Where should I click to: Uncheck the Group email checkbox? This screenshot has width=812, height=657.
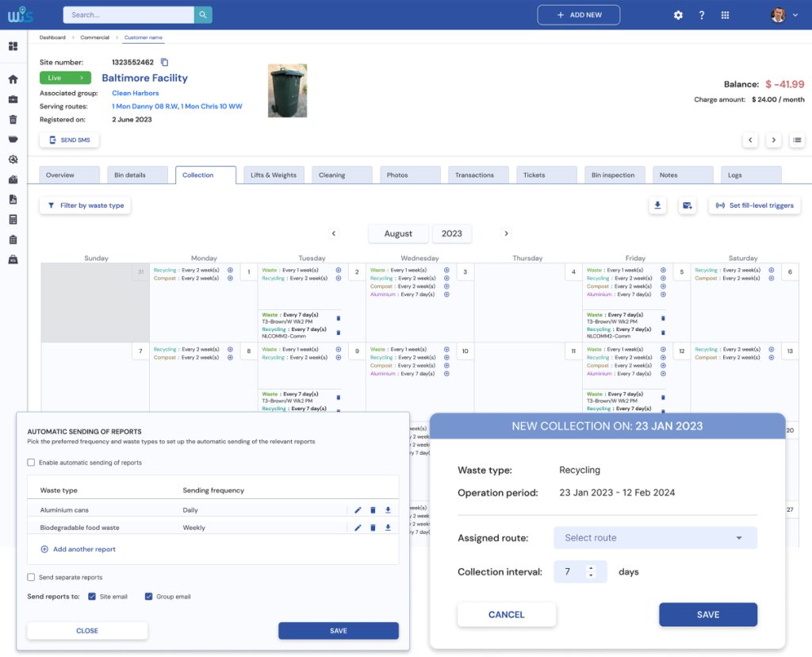(148, 597)
